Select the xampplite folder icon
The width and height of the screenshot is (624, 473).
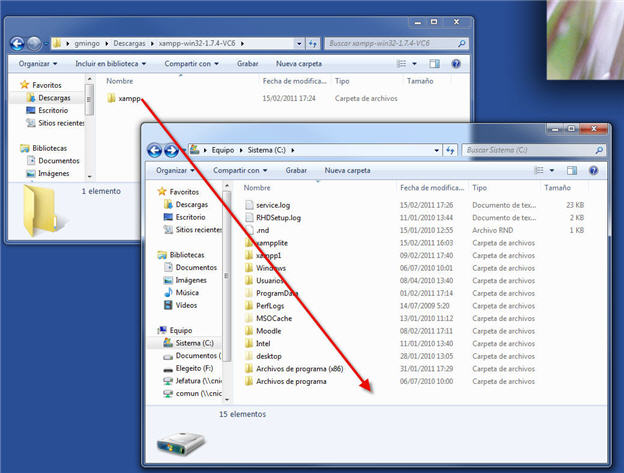click(249, 242)
